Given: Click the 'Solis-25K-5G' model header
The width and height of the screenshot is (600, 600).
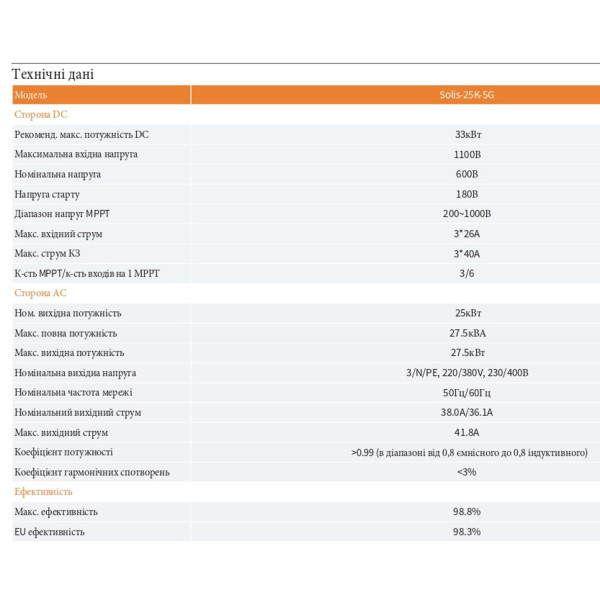Looking at the screenshot, I should [466, 95].
